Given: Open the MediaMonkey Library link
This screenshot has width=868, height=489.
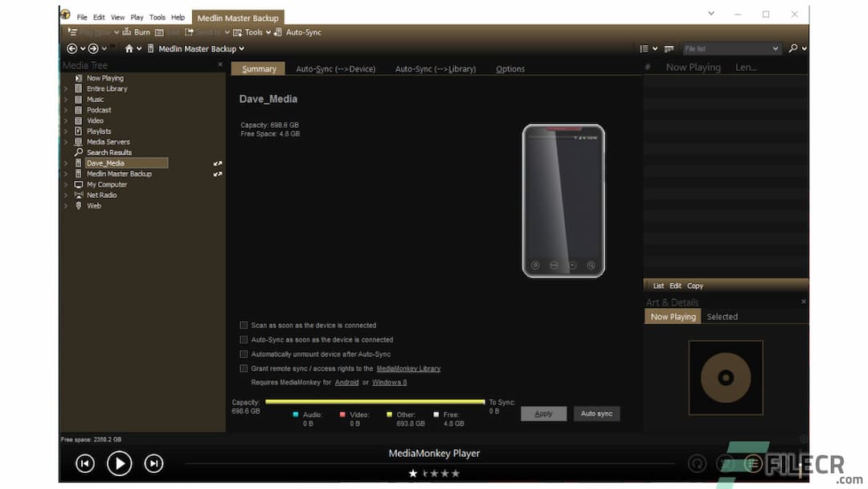Looking at the screenshot, I should coord(408,368).
